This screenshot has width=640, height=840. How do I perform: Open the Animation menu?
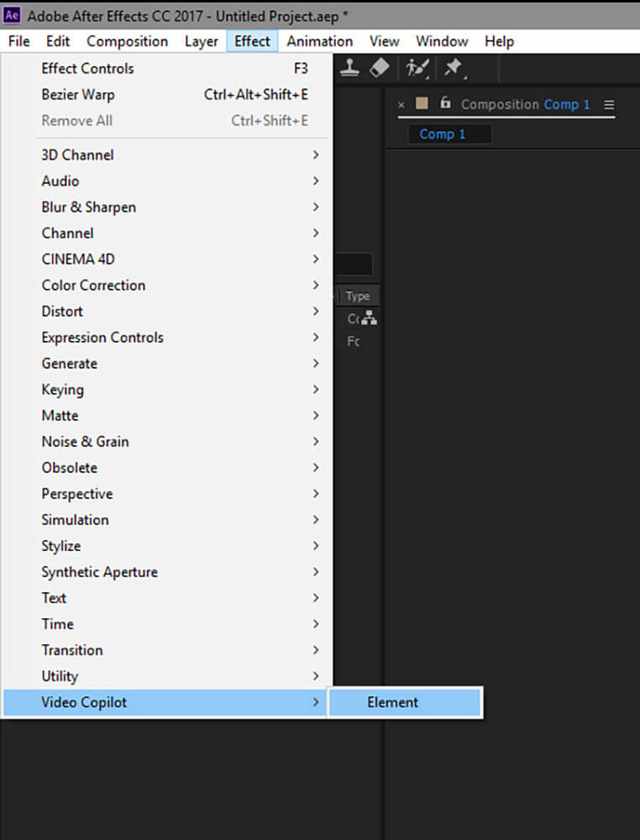point(320,41)
